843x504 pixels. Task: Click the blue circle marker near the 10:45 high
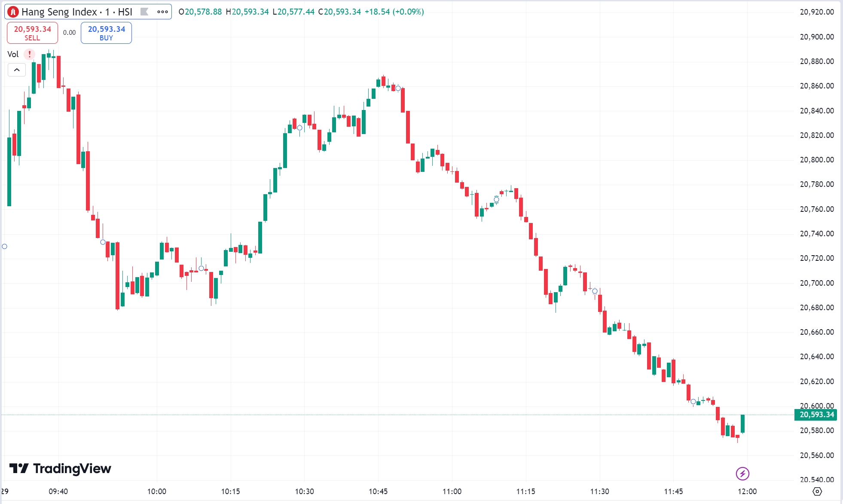(398, 89)
